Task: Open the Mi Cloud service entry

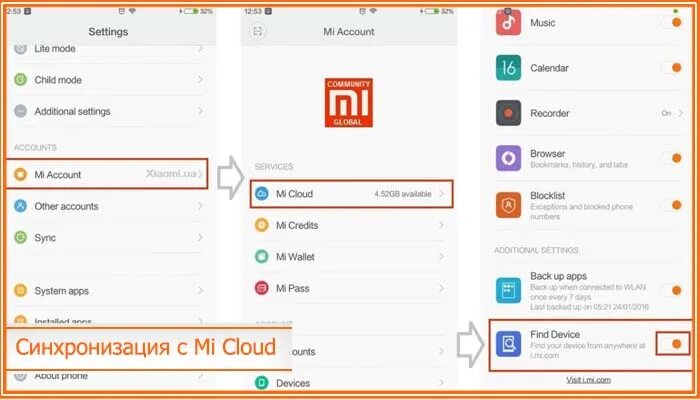Action: pos(351,194)
